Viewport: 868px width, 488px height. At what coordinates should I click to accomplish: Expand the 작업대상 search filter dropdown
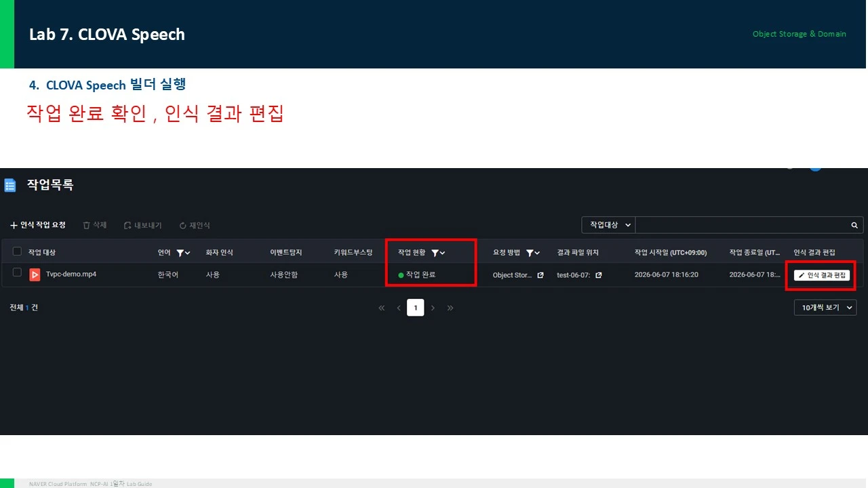tap(608, 225)
